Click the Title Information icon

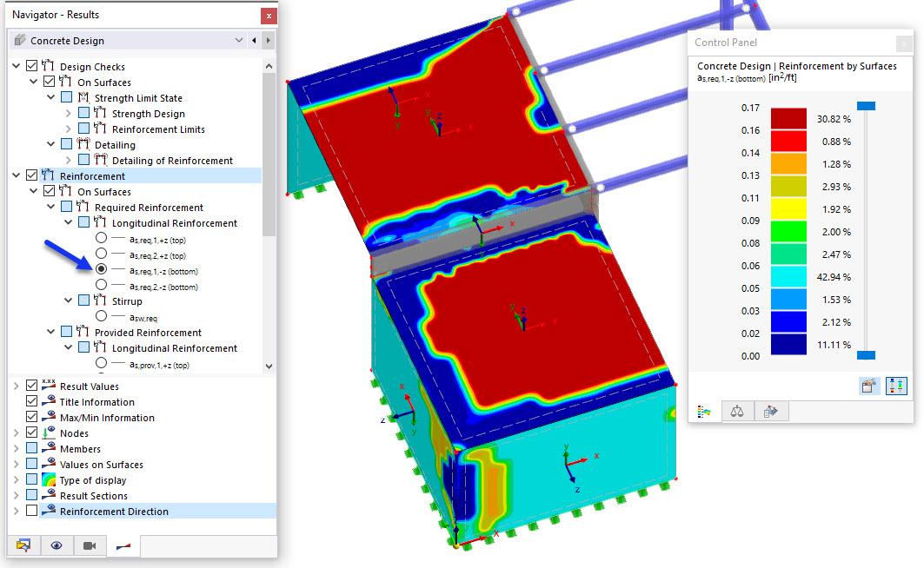(x=49, y=401)
